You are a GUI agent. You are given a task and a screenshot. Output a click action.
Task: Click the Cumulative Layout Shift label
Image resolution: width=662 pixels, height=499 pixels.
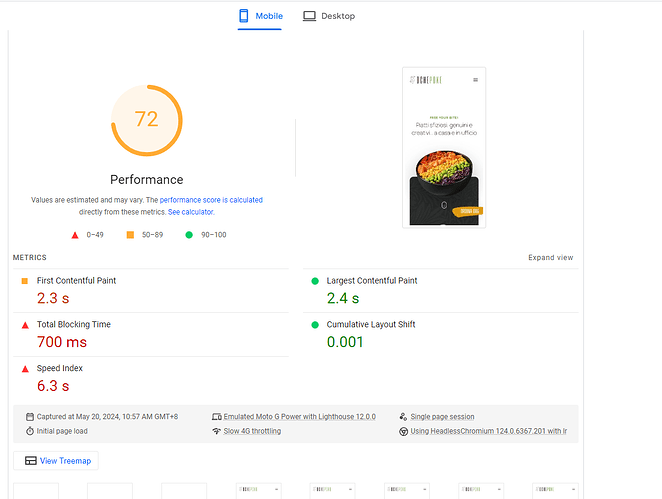(371, 324)
